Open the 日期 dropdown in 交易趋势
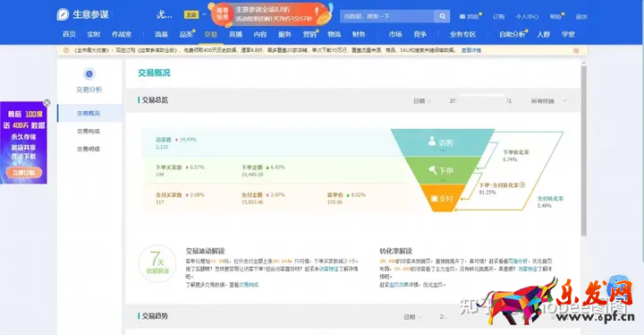The height and width of the screenshot is (335, 644). [412, 317]
